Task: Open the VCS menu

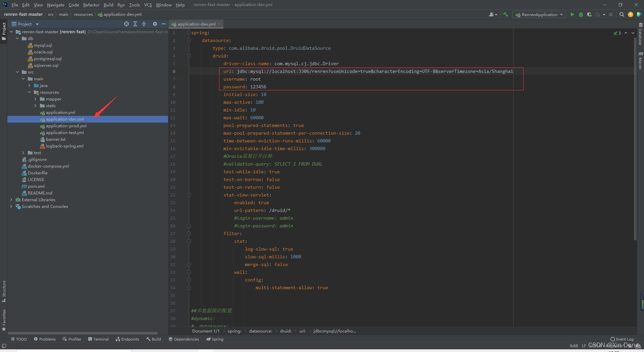Action: (148, 5)
